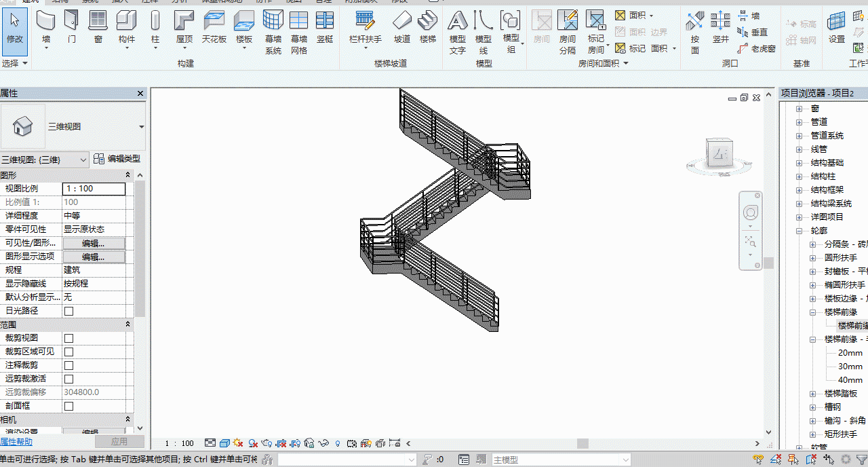The image size is (868, 467).
Task: Enable the 远剪裁激活 far clip checkbox
Action: coord(68,379)
